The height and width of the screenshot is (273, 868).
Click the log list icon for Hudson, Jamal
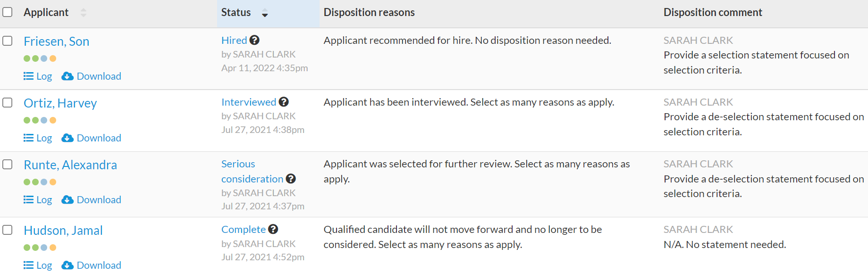29,265
